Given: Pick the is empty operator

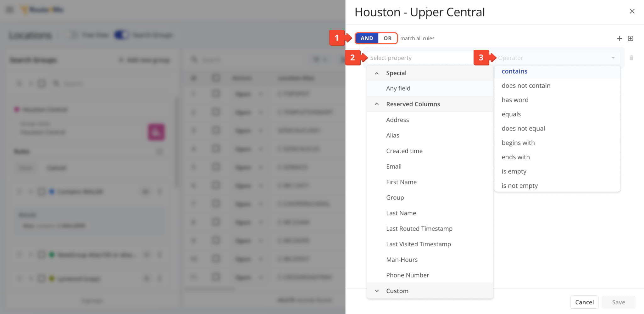Looking at the screenshot, I should coord(557,171).
